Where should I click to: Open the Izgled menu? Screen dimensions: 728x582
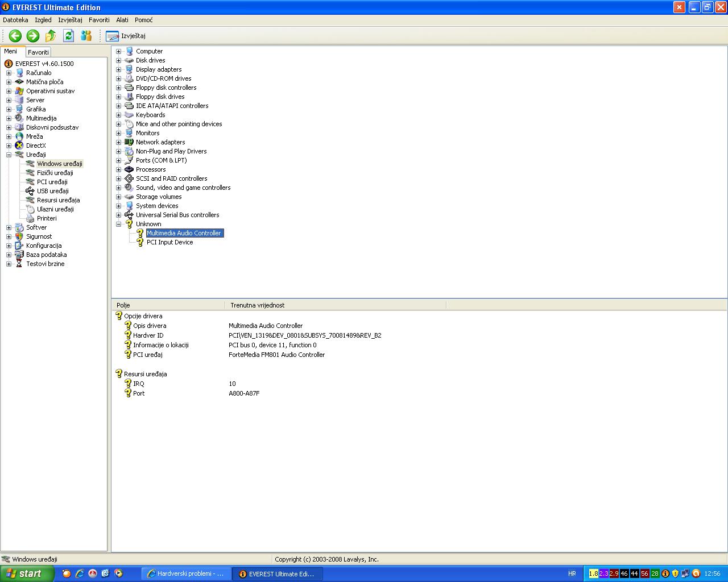point(43,20)
